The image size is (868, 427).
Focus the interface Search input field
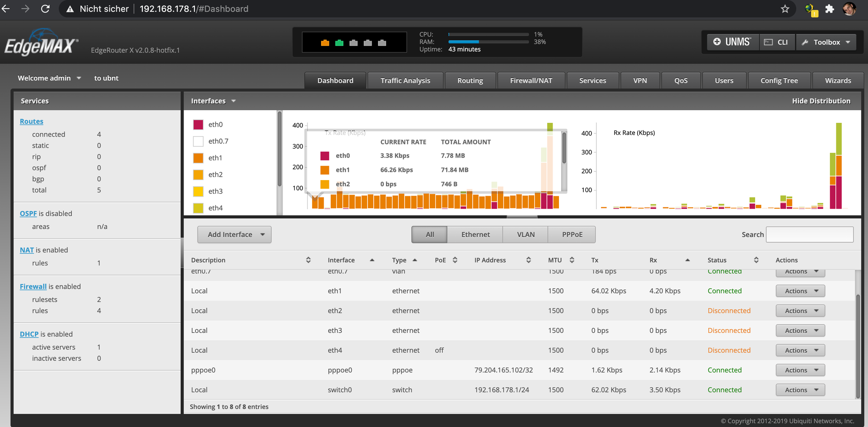coord(809,234)
